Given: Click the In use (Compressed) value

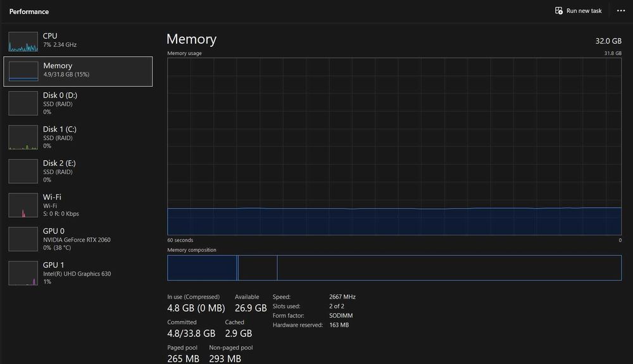Looking at the screenshot, I should click(x=196, y=308).
